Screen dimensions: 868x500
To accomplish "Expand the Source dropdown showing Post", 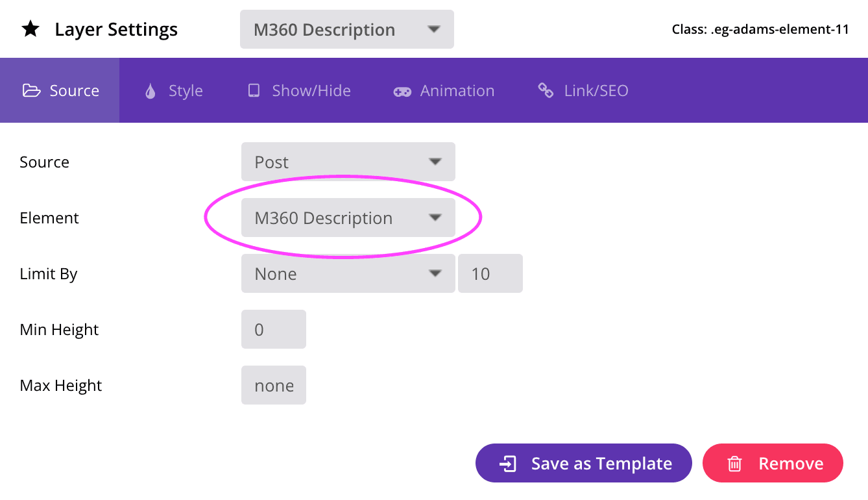I will pyautogui.click(x=348, y=162).
